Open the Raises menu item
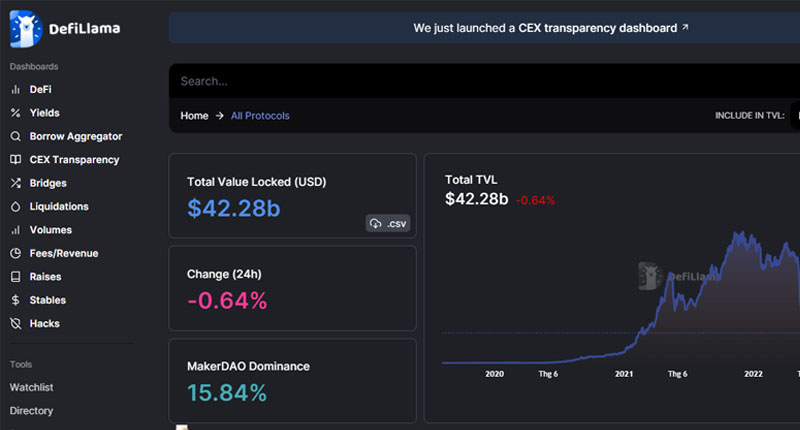Image resolution: width=800 pixels, height=430 pixels. [x=45, y=277]
